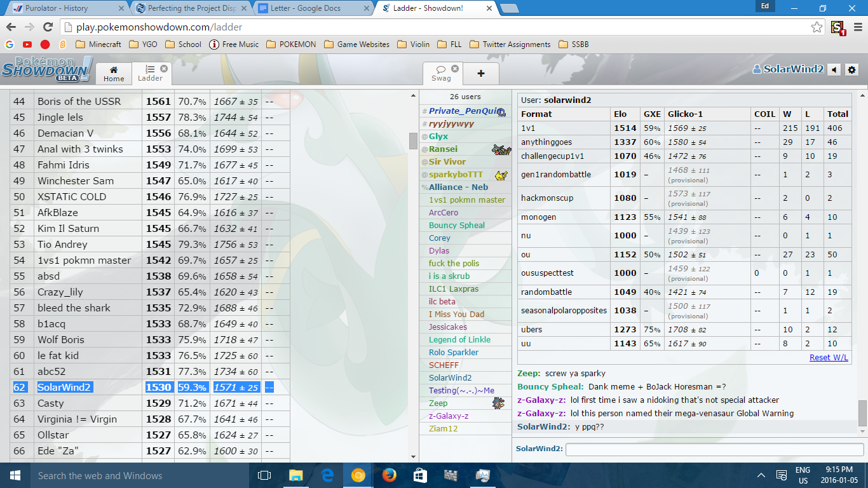Launch Microsoft Edge from taskbar
Viewport: 868px width, 488px height.
pos(327,475)
